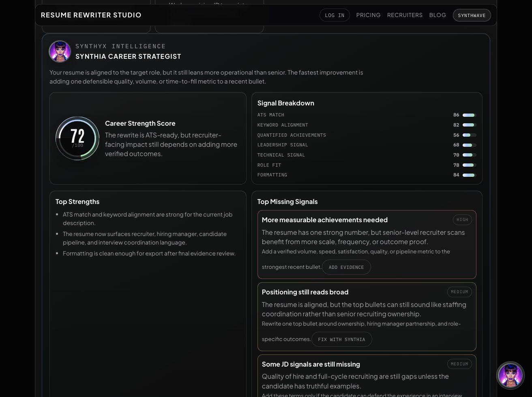Click the 'Career Strength Score' title
The width and height of the screenshot is (532, 397).
coord(140,123)
